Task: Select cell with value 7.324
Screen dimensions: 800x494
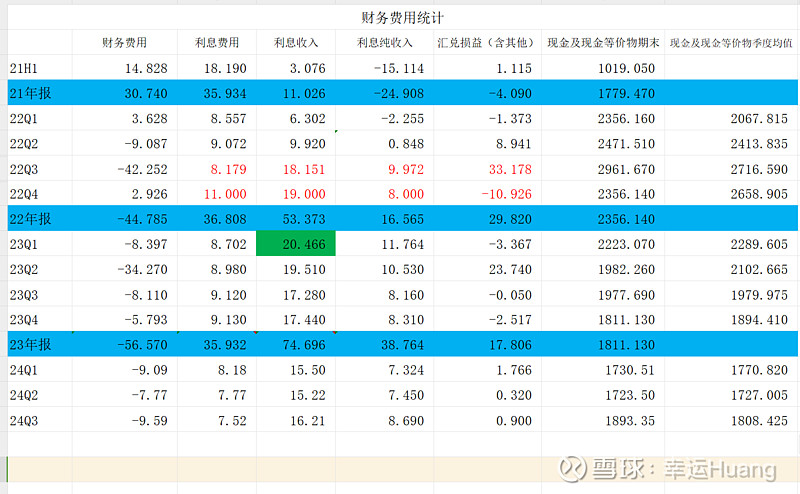Action: (406, 370)
